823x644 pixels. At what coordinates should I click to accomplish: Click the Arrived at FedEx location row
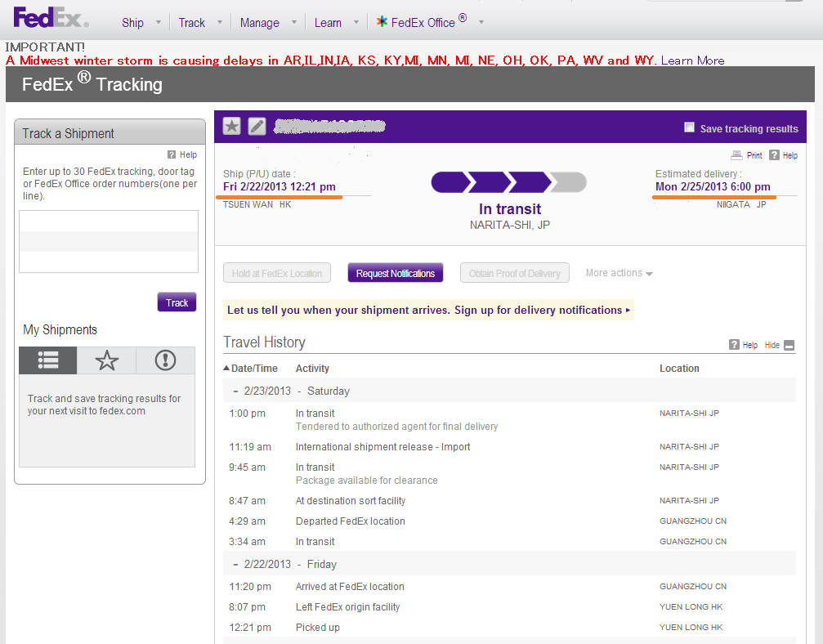509,586
